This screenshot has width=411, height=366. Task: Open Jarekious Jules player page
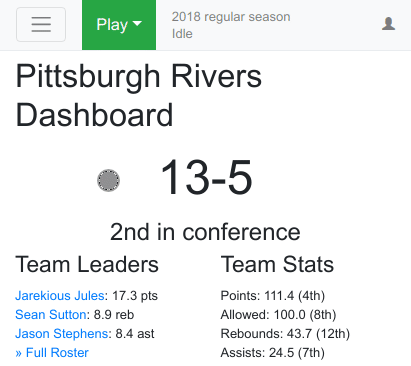60,296
